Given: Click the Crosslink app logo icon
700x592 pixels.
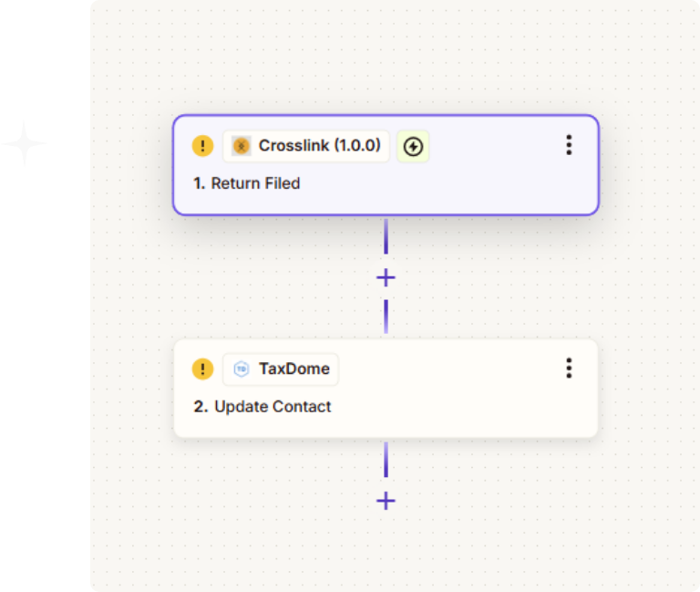Looking at the screenshot, I should 242,146.
